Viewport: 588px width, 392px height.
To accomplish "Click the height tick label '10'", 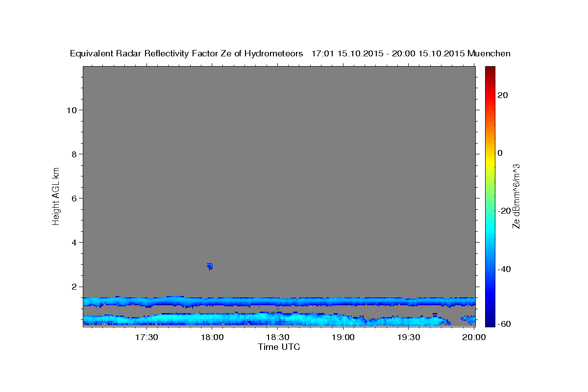I will point(71,110).
